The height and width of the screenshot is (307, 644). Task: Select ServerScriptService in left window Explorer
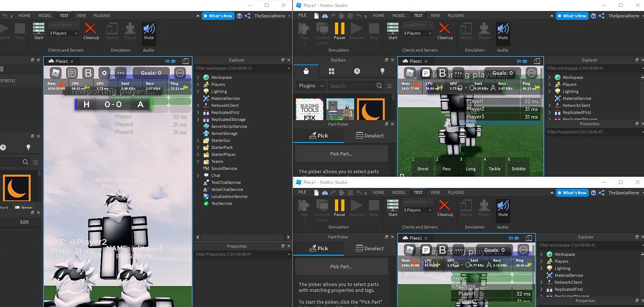pos(229,126)
